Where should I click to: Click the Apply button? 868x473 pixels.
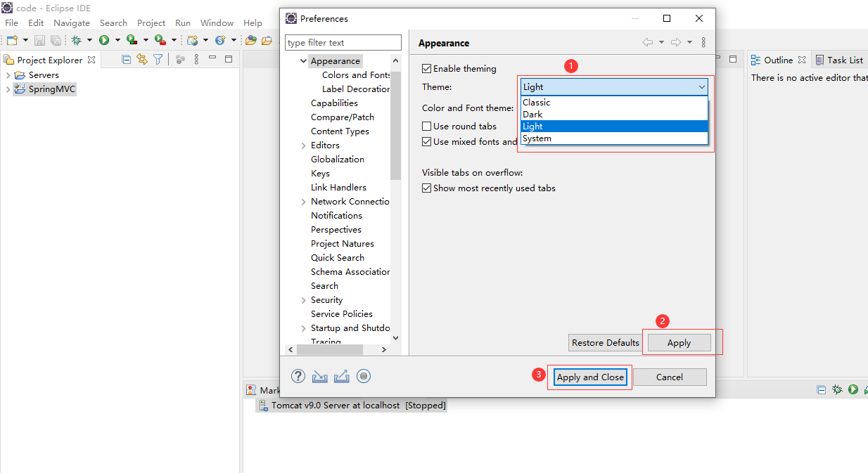[679, 343]
